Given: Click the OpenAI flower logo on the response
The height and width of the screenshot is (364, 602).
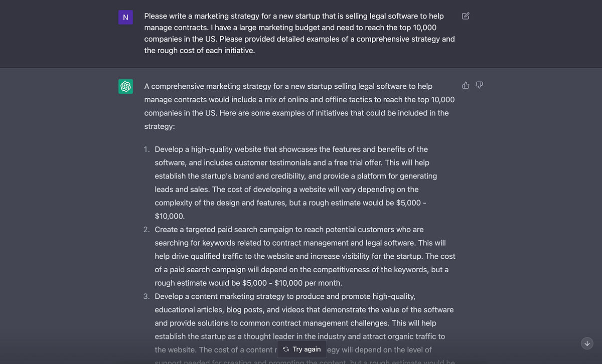Looking at the screenshot, I should coord(125,86).
